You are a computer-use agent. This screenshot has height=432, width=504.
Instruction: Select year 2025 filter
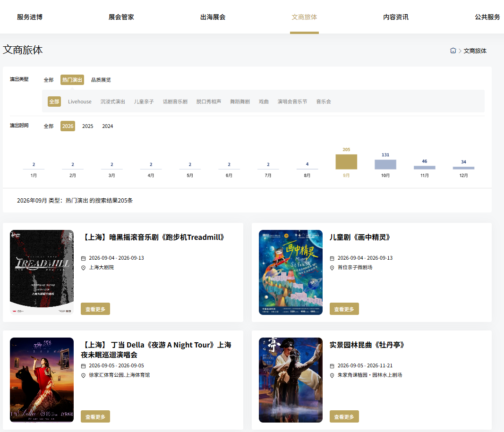click(88, 126)
